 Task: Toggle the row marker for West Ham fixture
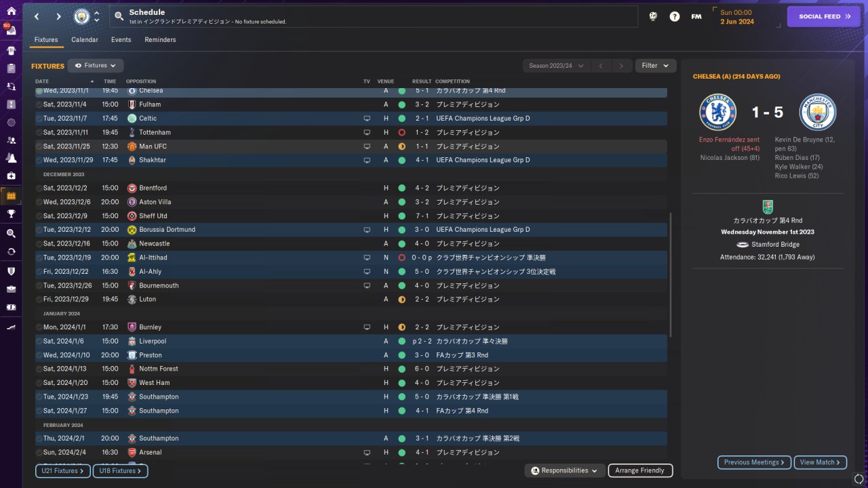click(39, 383)
